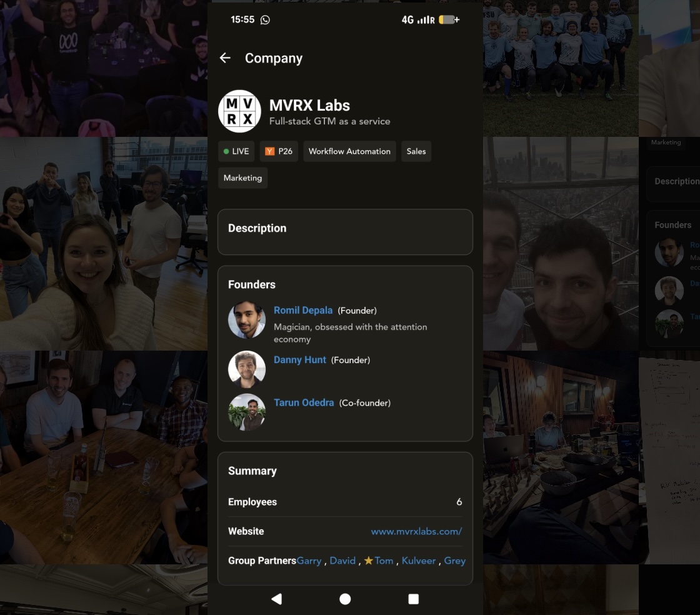Tap the Website row label
This screenshot has height=615, width=700.
click(246, 531)
